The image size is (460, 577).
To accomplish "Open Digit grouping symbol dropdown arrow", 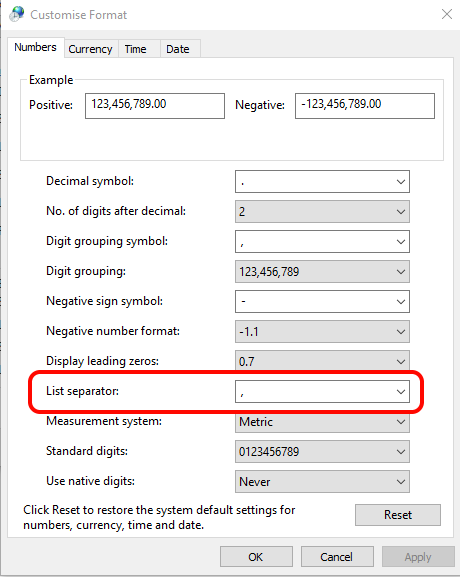I will (x=401, y=242).
